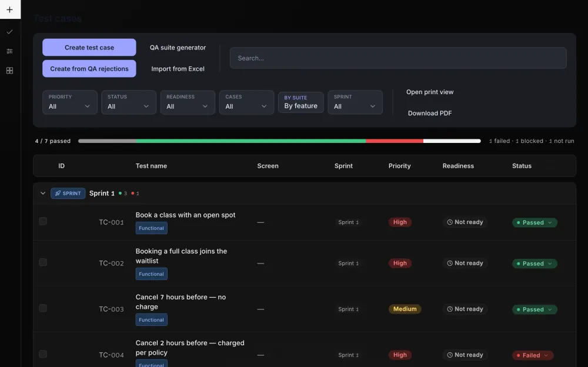Click the Sprint 1 cell in TC-001 row

(x=348, y=222)
